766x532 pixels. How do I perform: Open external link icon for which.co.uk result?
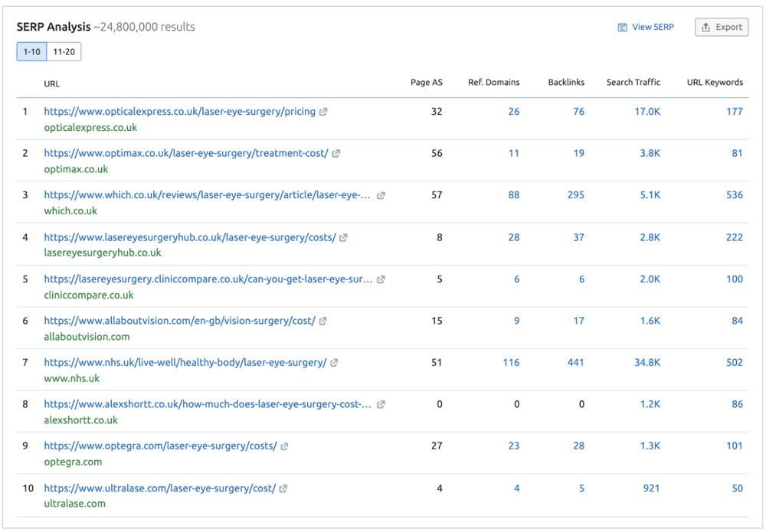[381, 196]
